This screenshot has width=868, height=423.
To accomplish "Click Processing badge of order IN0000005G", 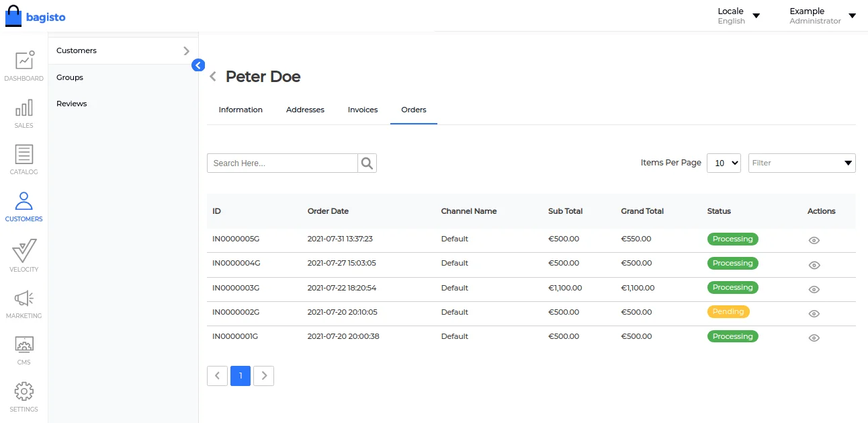I will tap(732, 239).
